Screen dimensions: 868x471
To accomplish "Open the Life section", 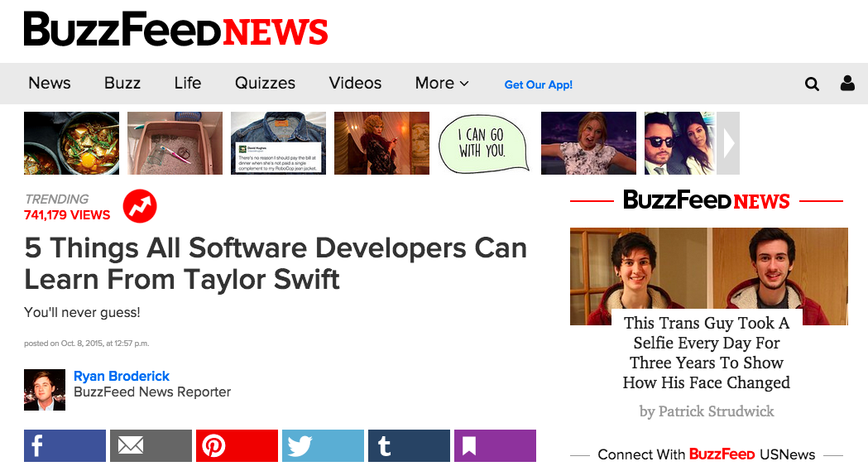I will (x=188, y=83).
